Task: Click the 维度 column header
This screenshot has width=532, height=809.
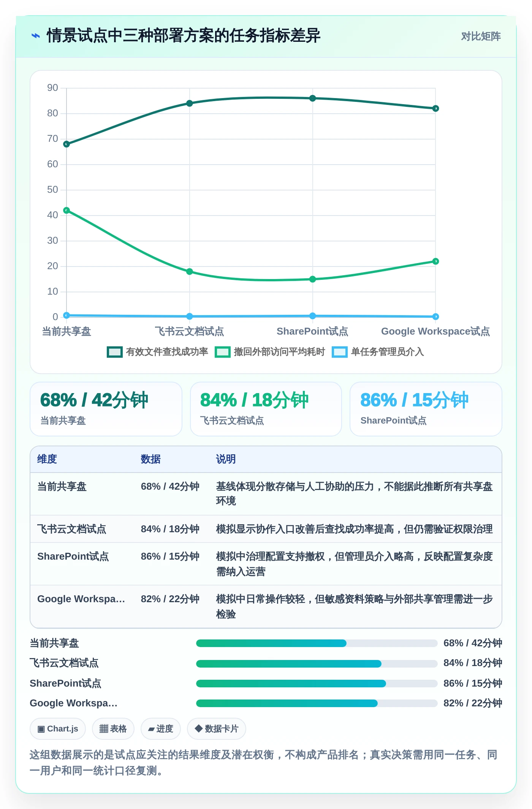Action: (47, 459)
